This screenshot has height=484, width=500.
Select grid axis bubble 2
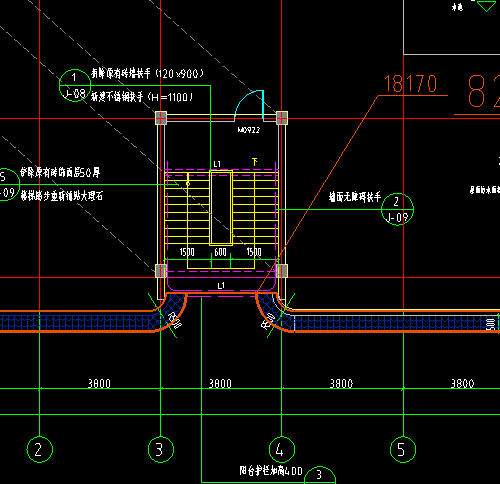point(39,449)
